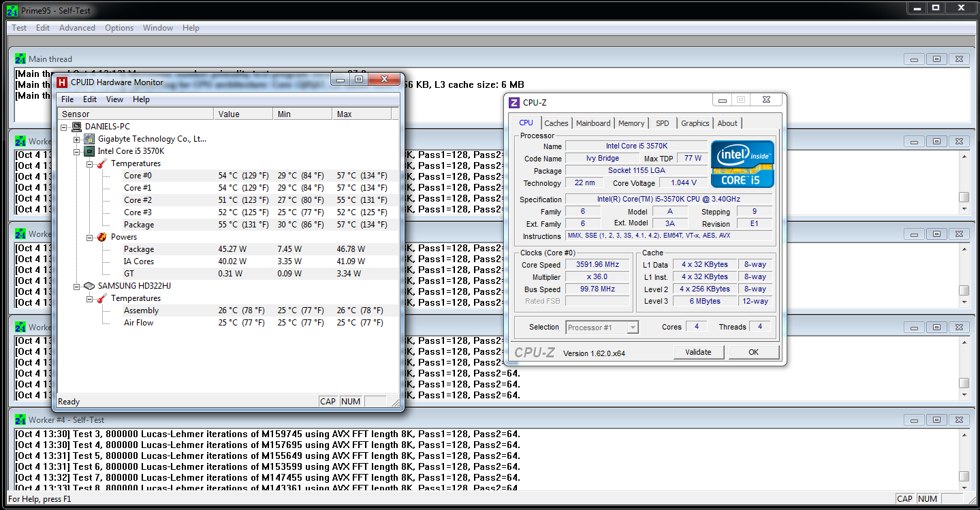Screen dimensions: 980x510
Task: Collapse the CPU Temperatures node
Action: [90, 163]
